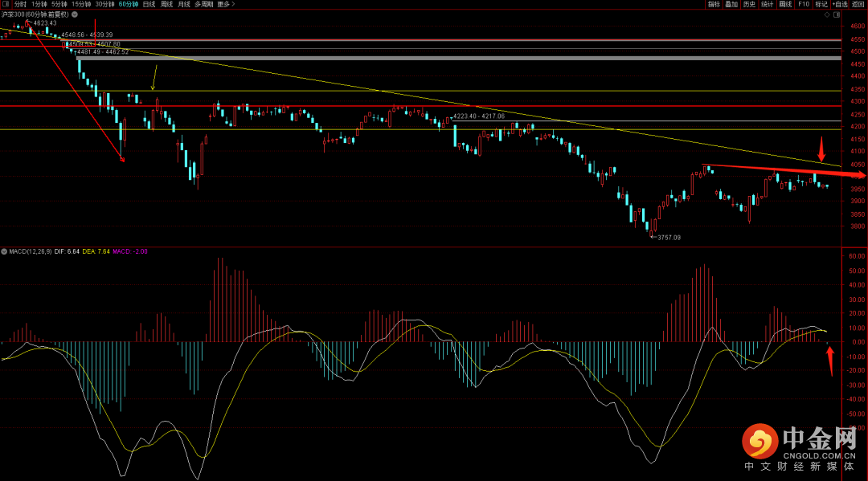Open the F10 company info
Image resolution: width=868 pixels, height=481 pixels.
(803, 4)
